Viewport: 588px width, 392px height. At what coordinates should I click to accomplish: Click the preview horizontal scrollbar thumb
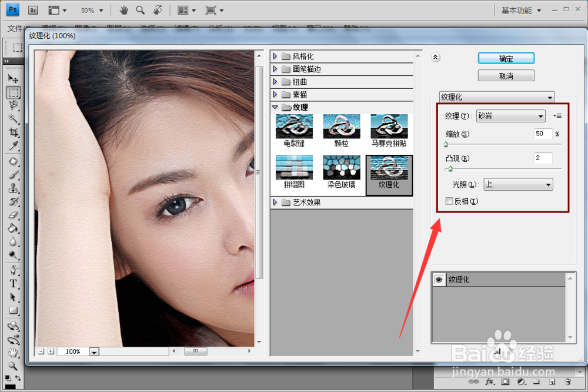click(x=195, y=351)
